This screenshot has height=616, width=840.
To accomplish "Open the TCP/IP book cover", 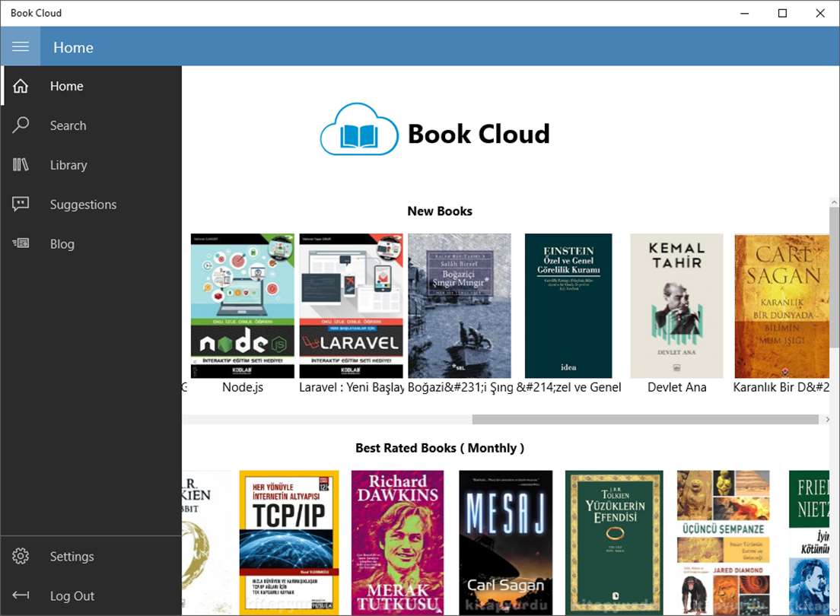I will [x=289, y=542].
